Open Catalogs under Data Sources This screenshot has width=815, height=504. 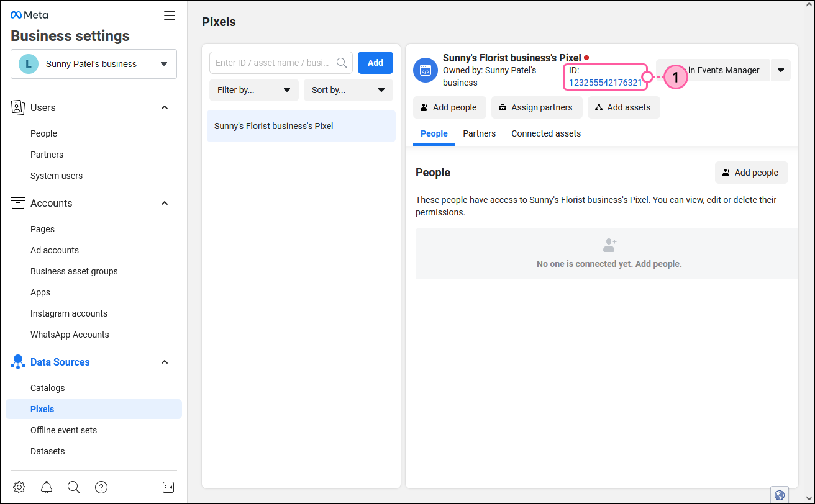pos(48,388)
